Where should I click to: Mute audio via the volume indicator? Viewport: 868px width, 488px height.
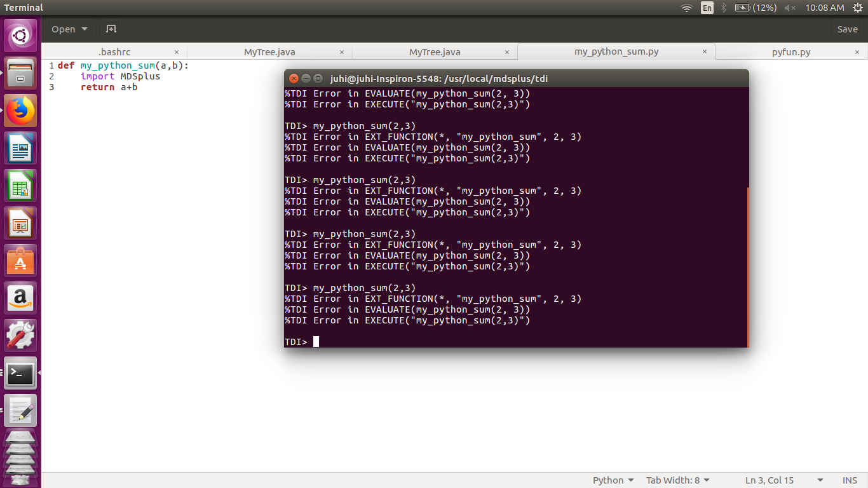[x=789, y=8]
